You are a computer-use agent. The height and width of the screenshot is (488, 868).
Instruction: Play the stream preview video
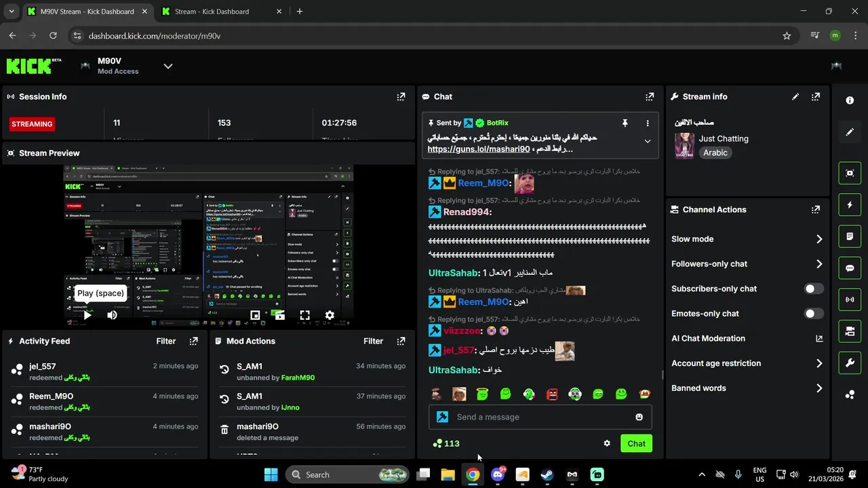coord(87,315)
